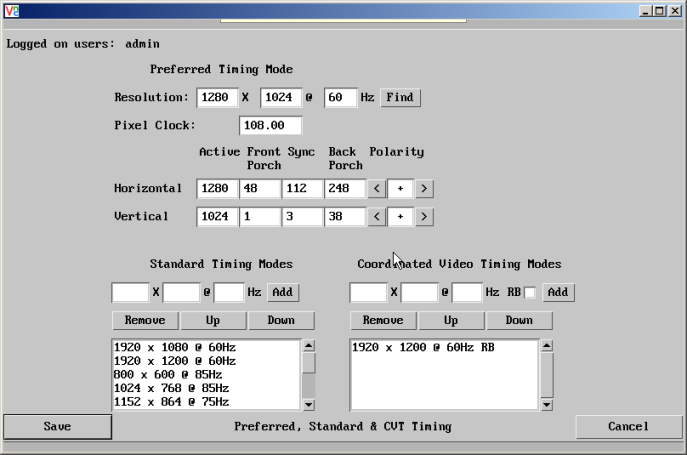Click the Find button next to Hz
This screenshot has width=687, height=455.
[400, 97]
